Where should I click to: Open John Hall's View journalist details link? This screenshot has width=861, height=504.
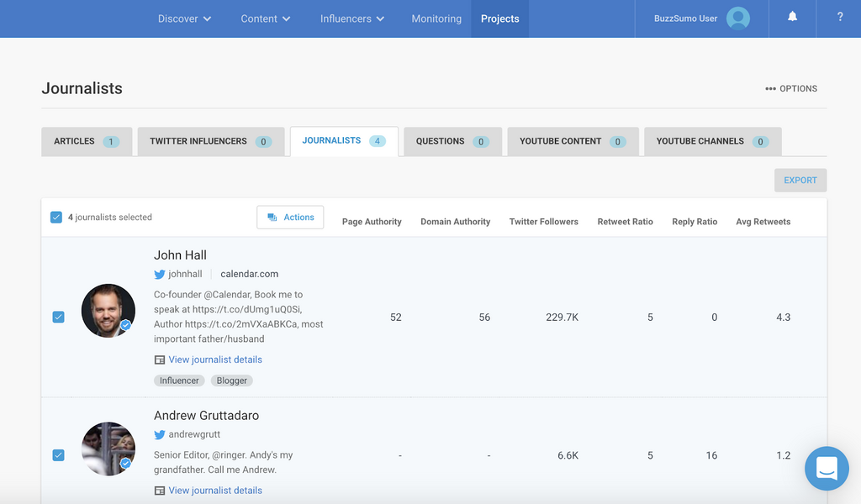215,360
